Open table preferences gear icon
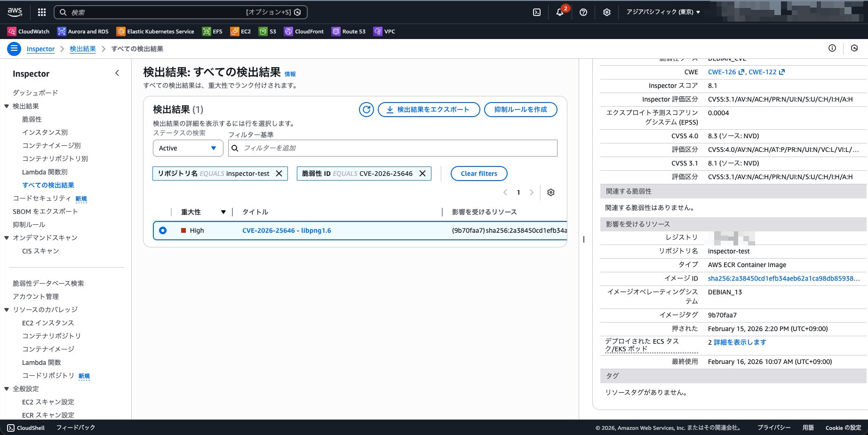 click(x=551, y=192)
